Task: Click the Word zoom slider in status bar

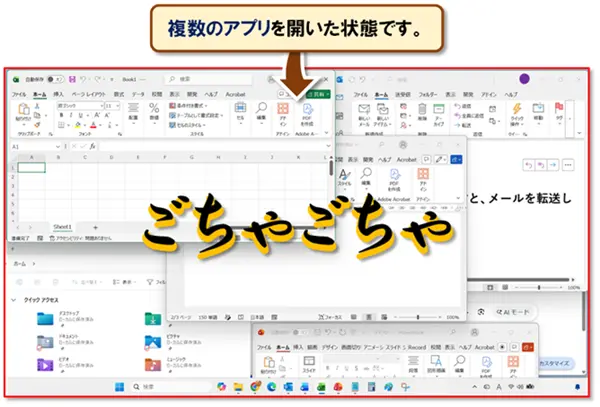Action: 418,317
